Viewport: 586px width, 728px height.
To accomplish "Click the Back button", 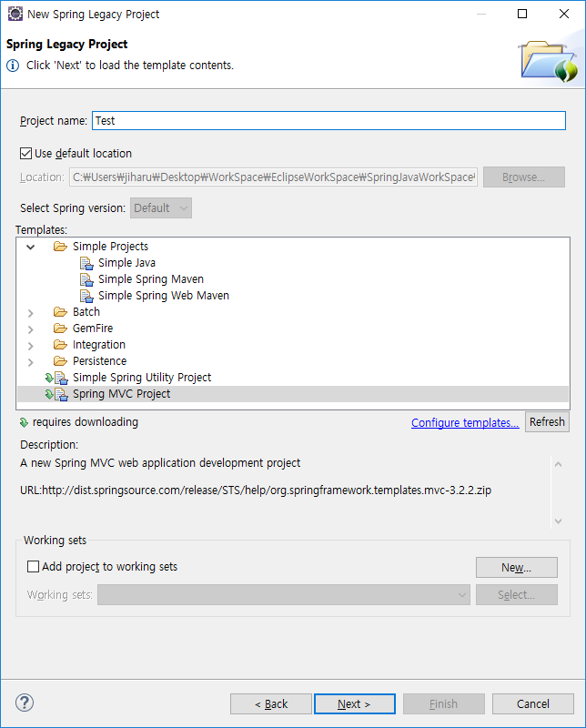I will tap(271, 703).
